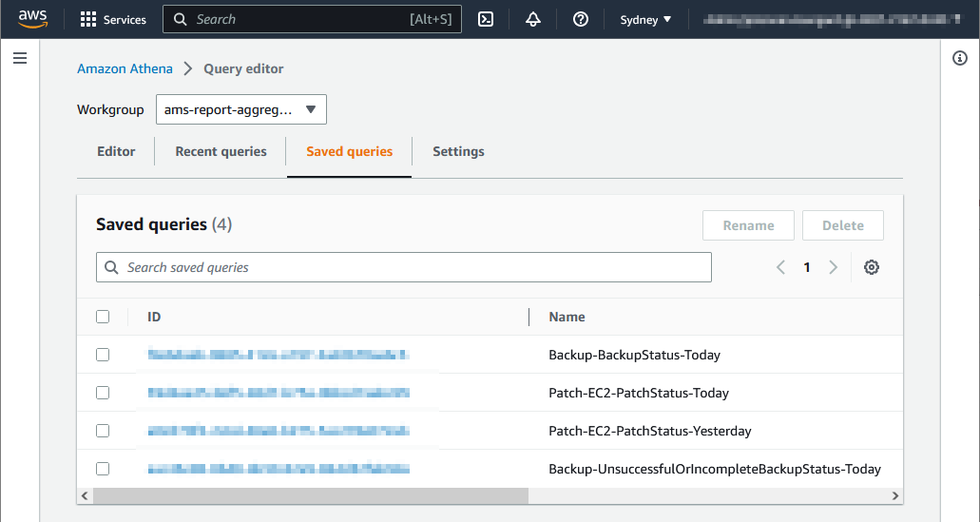The image size is (980, 522).
Task: Click the Patch-EC2-PatchStatus-Today name
Action: [x=639, y=394]
